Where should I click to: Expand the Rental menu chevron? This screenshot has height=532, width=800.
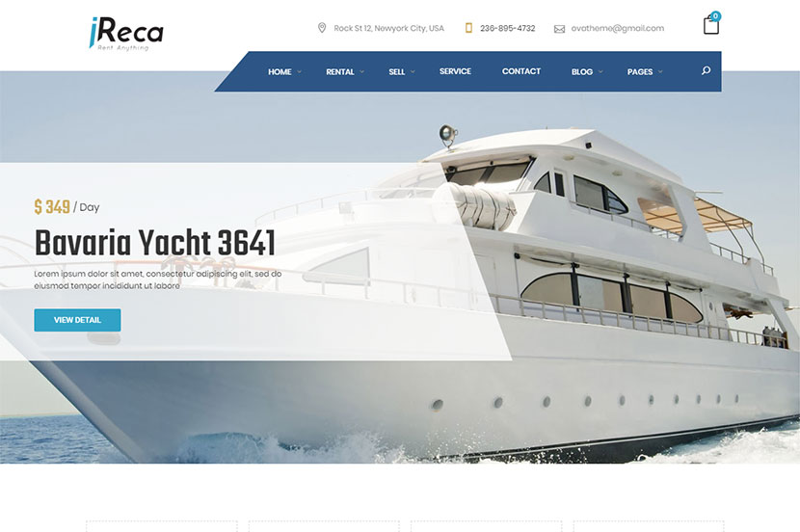click(361, 72)
